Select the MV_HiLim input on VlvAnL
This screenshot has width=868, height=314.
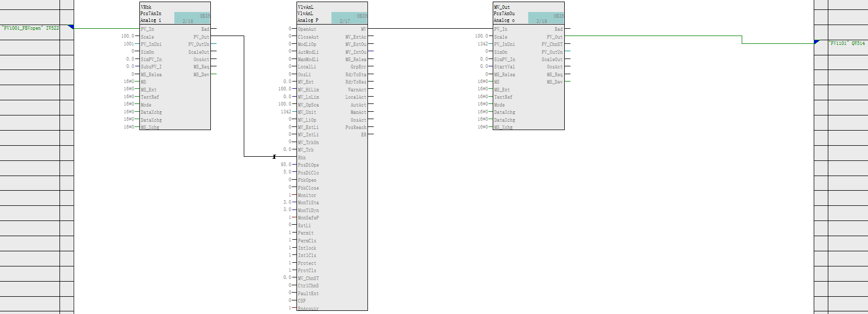click(x=308, y=90)
